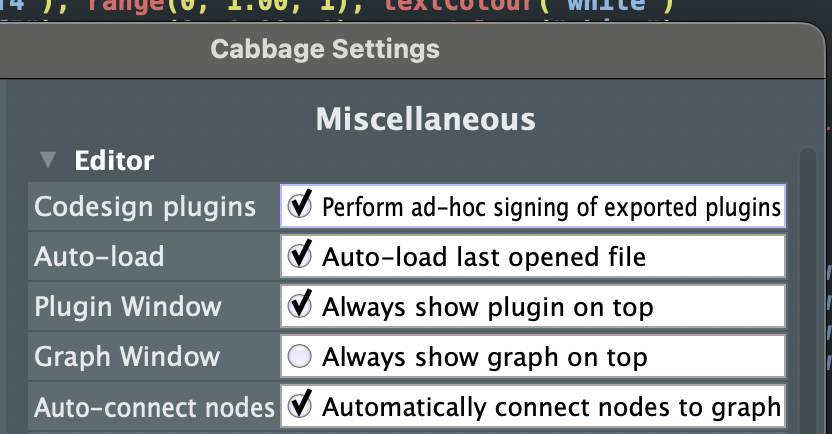Select the Auto-connect nodes property label
Image resolution: width=832 pixels, height=434 pixels.
click(154, 407)
